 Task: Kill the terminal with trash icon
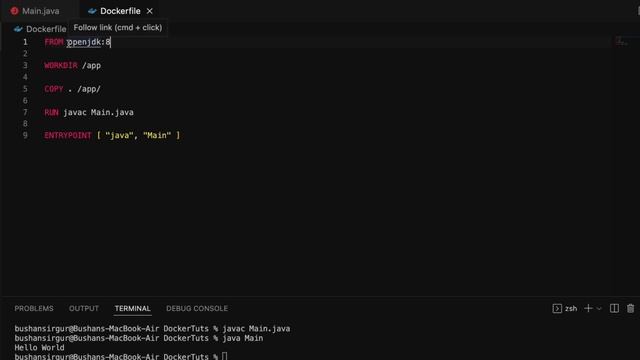coord(631,309)
